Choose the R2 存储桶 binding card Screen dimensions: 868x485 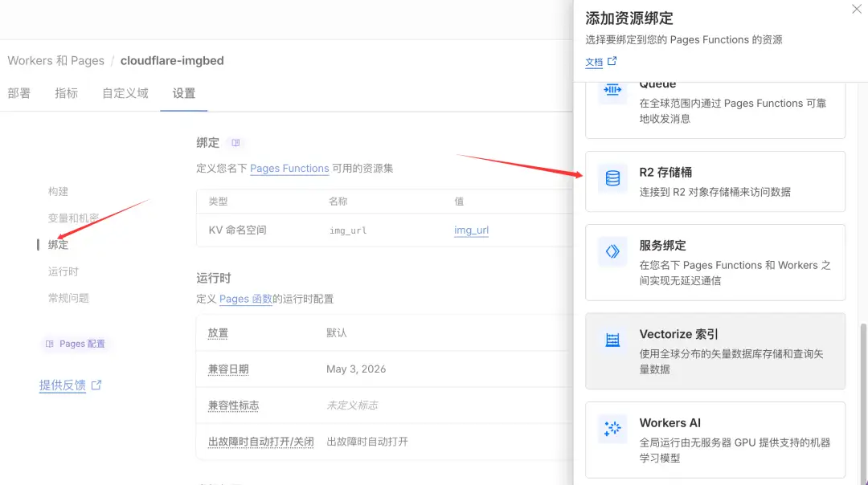(715, 181)
